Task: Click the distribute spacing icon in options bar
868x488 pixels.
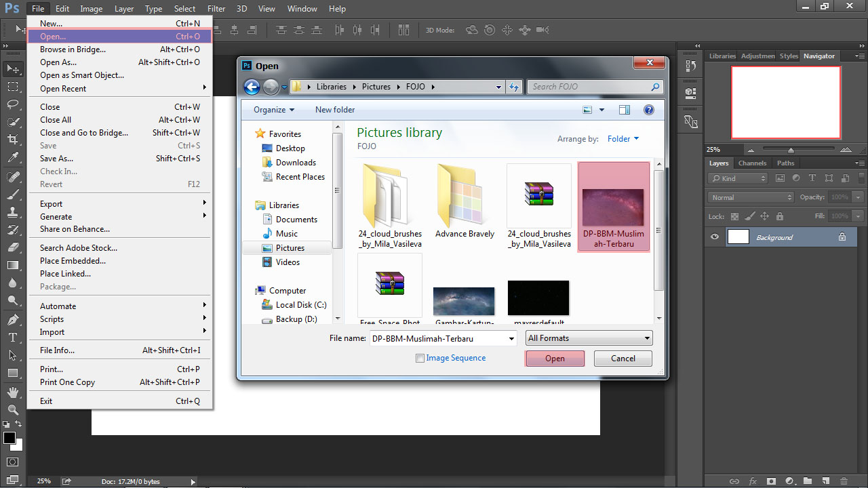Action: tap(404, 30)
